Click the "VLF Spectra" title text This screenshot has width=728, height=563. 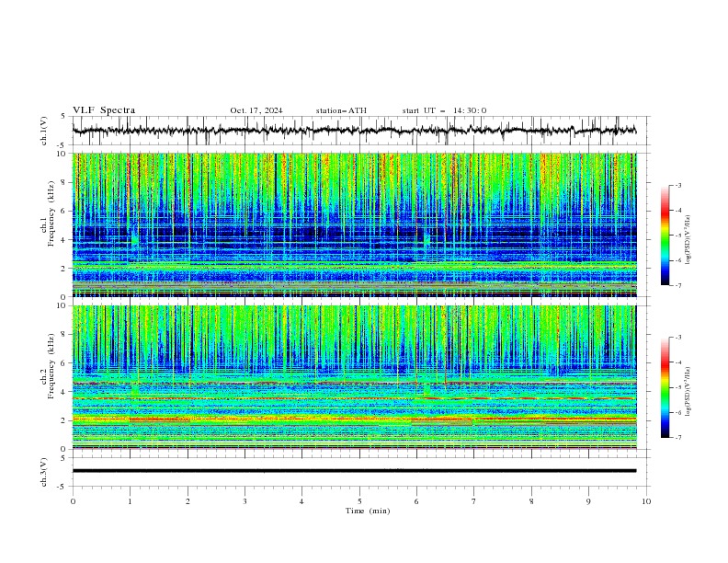tap(104, 110)
